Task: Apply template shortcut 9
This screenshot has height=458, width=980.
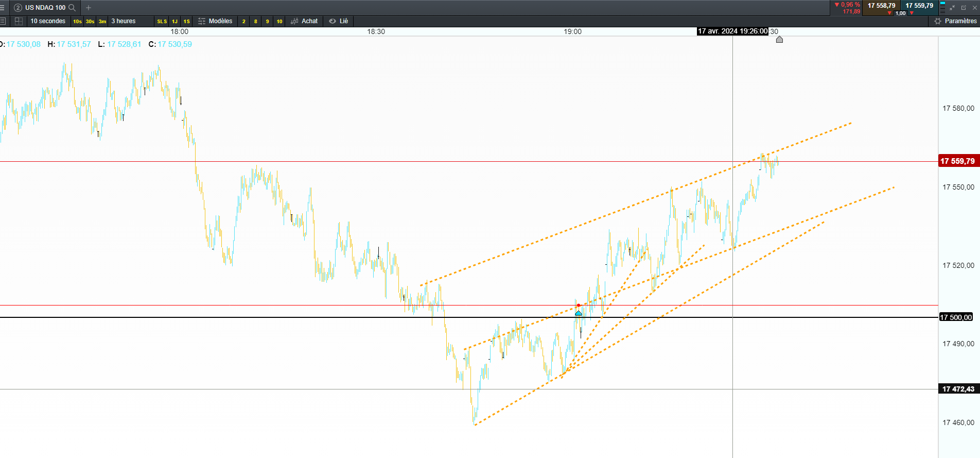Action: tap(268, 21)
